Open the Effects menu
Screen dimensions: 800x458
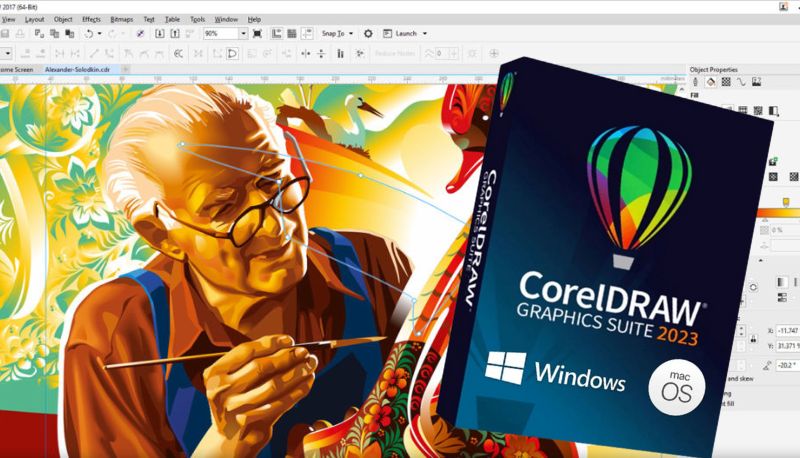pos(91,19)
